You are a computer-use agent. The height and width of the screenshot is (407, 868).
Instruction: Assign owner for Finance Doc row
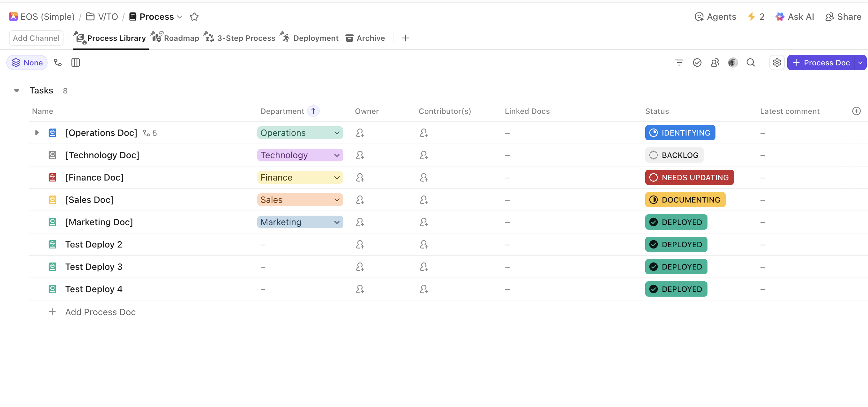pos(360,178)
